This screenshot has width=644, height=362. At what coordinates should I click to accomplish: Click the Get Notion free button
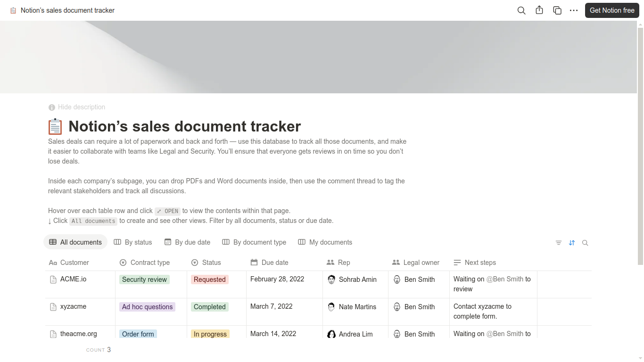click(x=612, y=10)
